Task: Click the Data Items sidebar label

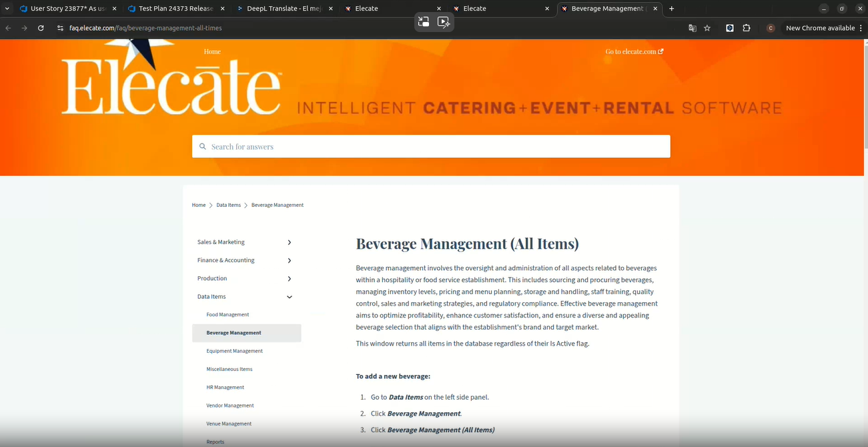Action: point(211,296)
